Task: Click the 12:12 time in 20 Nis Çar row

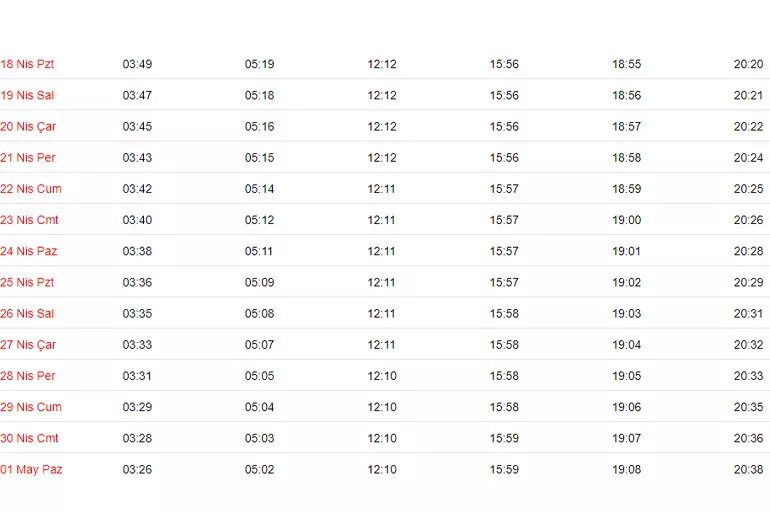Action: coord(382,127)
